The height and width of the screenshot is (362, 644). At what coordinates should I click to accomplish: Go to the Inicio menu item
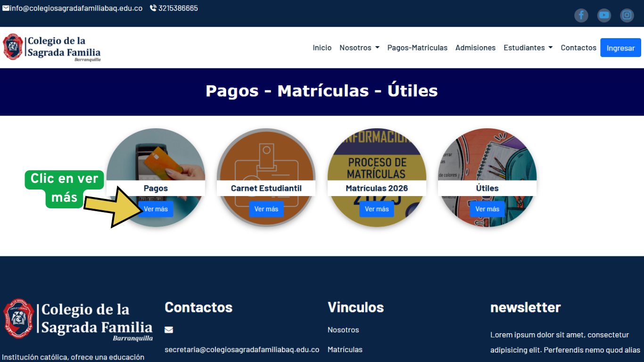[x=322, y=48]
